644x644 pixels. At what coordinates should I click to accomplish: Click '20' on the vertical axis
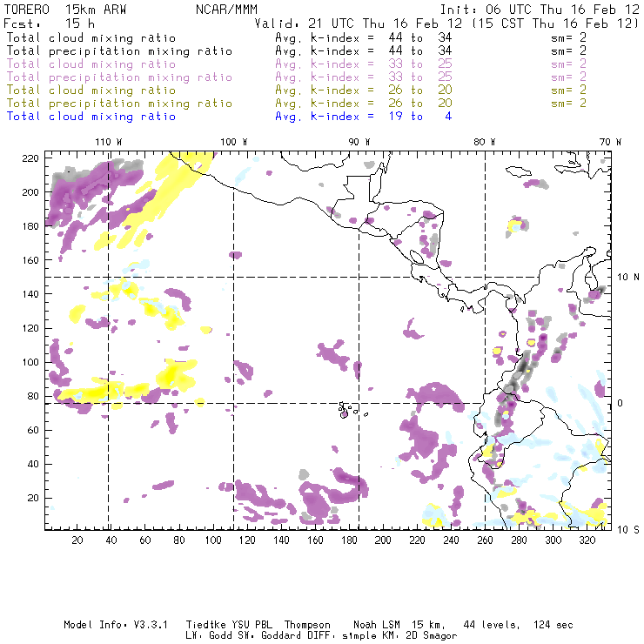[x=33, y=498]
